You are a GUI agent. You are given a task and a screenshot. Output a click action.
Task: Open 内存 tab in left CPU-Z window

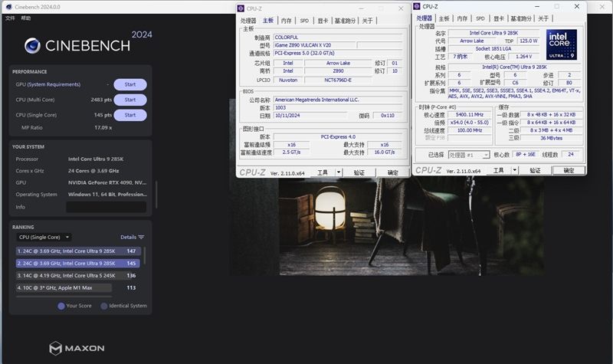[x=286, y=21]
